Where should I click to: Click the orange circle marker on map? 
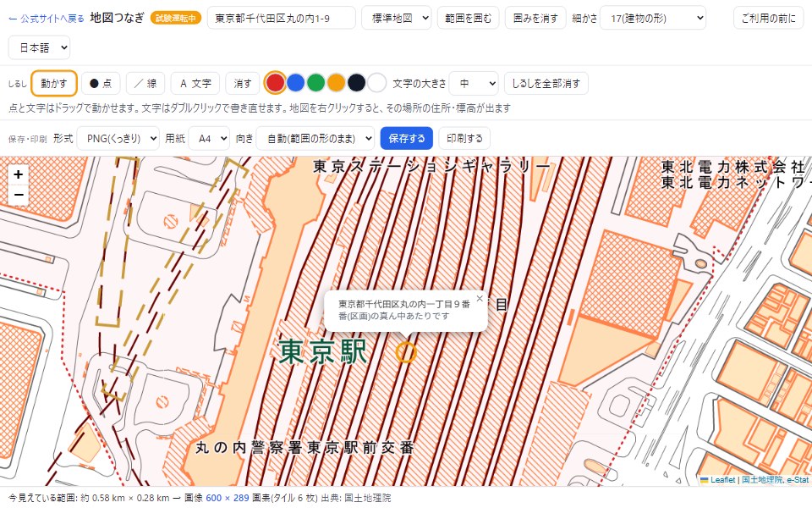(406, 352)
